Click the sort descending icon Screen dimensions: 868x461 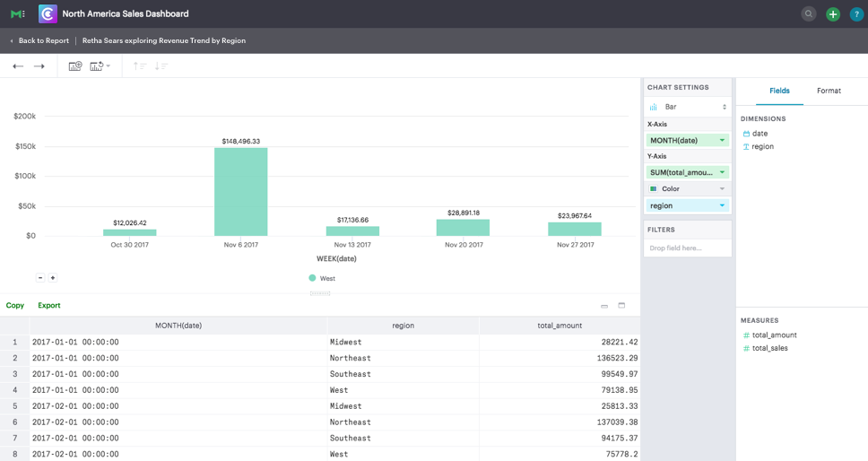(x=161, y=66)
